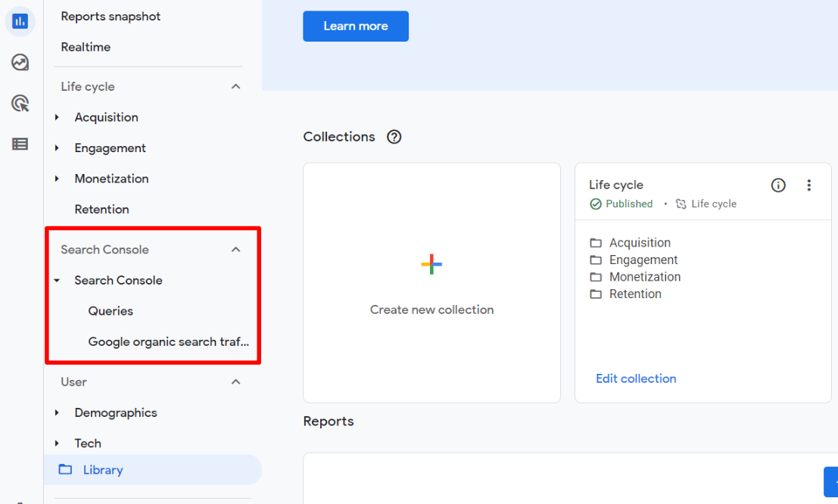The height and width of the screenshot is (504, 838).
Task: Click the list icon at the sidebar bottom
Action: pos(20,144)
